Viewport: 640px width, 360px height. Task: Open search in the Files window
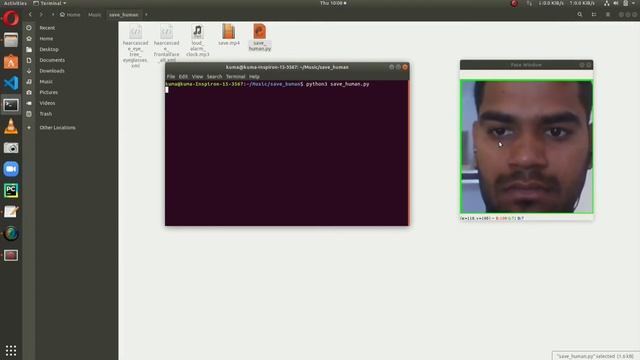(580, 14)
